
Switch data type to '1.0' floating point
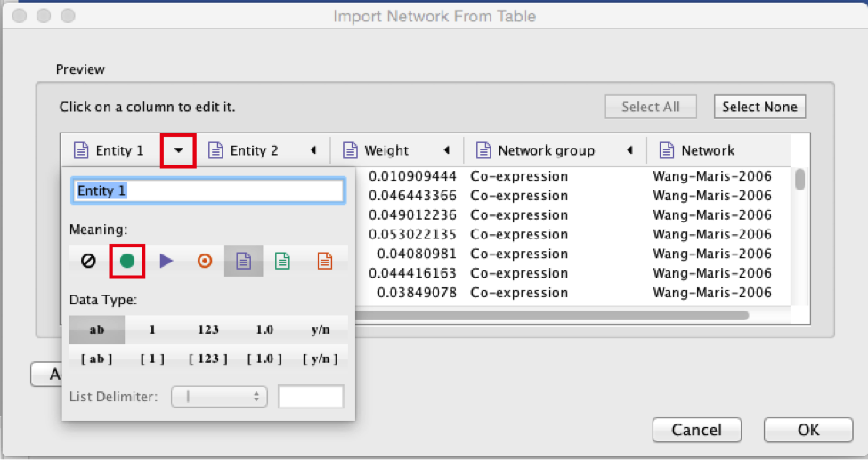pos(264,329)
